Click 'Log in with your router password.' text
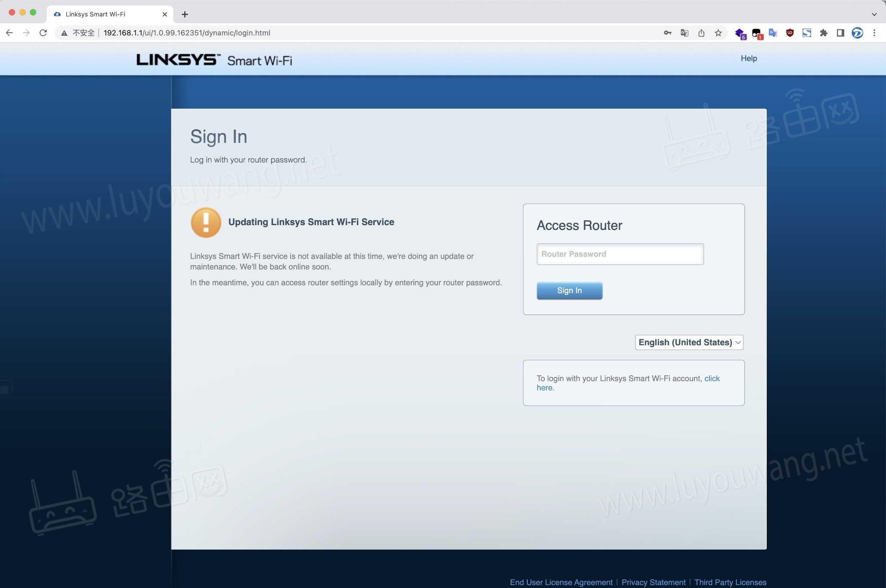 pyautogui.click(x=248, y=160)
